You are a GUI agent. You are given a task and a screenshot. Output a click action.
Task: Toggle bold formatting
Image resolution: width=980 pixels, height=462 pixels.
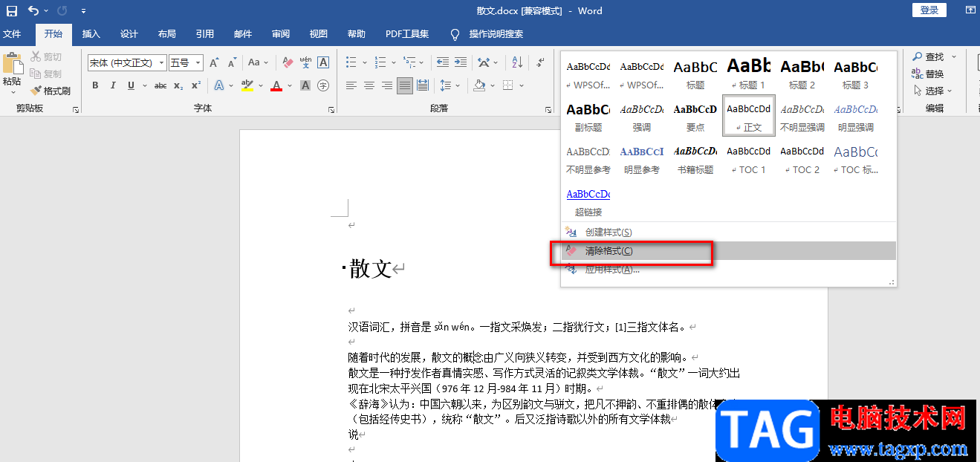pos(95,85)
